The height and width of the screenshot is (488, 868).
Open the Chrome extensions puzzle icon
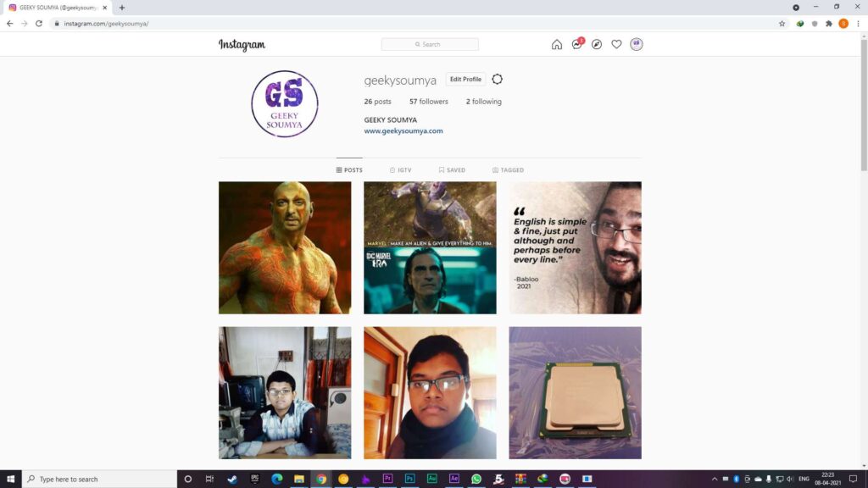point(829,23)
